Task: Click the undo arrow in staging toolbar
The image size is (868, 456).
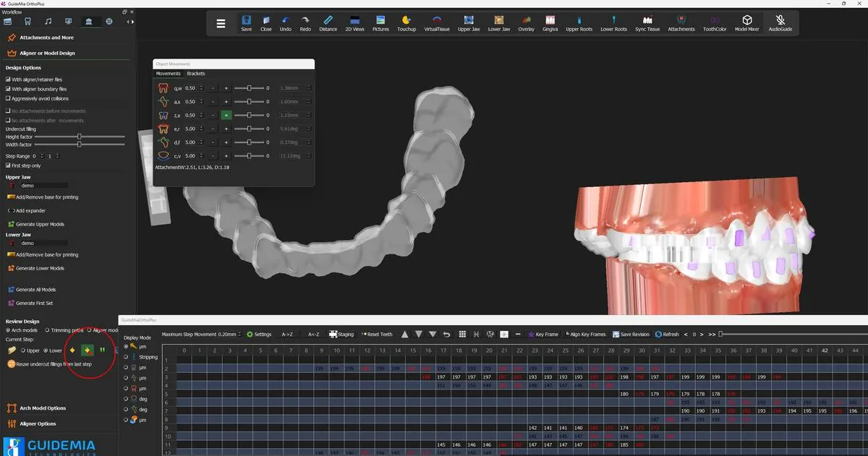Action: point(446,335)
